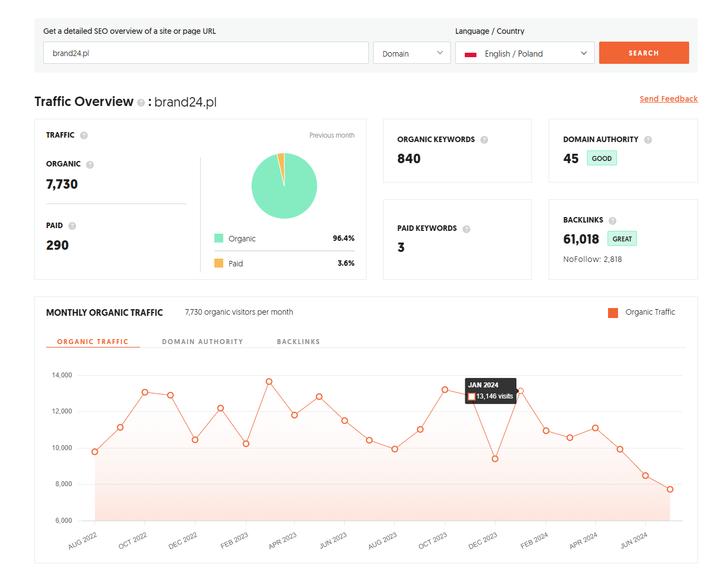Screen dimensions: 728x575
Task: Open the Send Feedback link
Action: tap(669, 99)
